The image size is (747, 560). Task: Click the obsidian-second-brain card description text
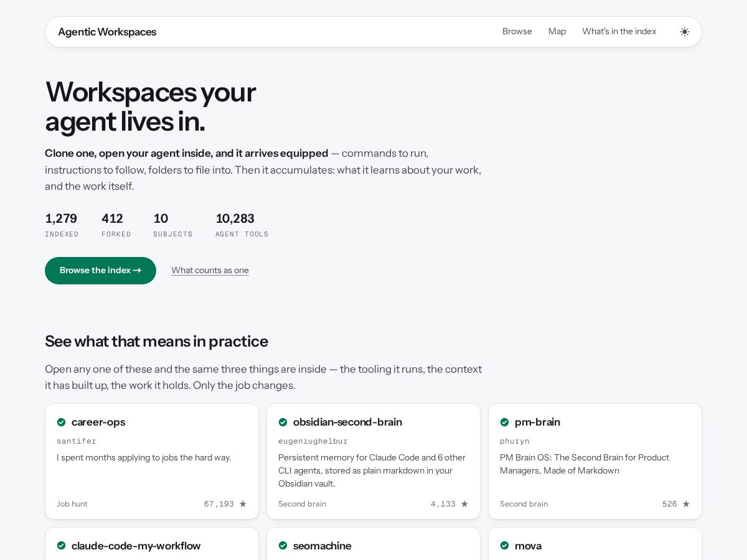(372, 470)
